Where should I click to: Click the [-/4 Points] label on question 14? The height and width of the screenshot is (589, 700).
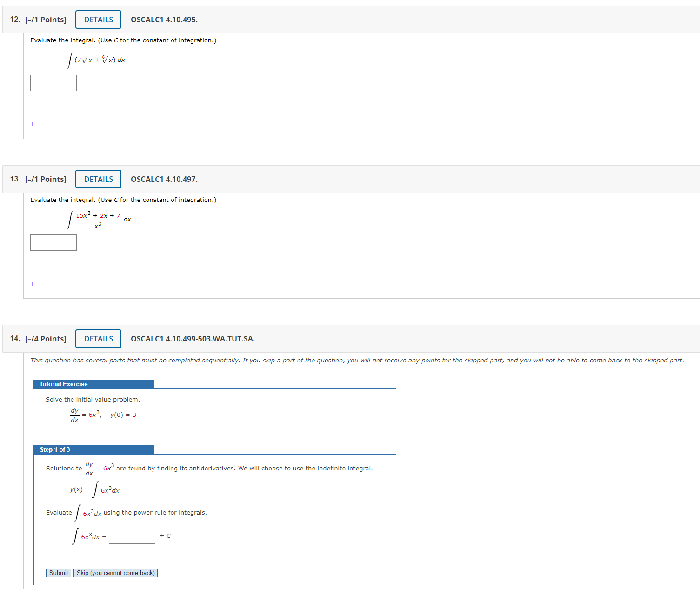click(46, 339)
